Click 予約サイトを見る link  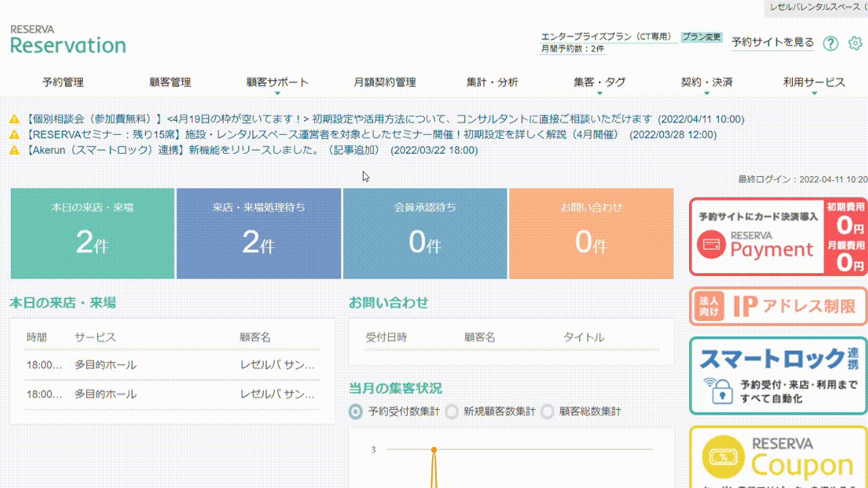click(x=772, y=42)
